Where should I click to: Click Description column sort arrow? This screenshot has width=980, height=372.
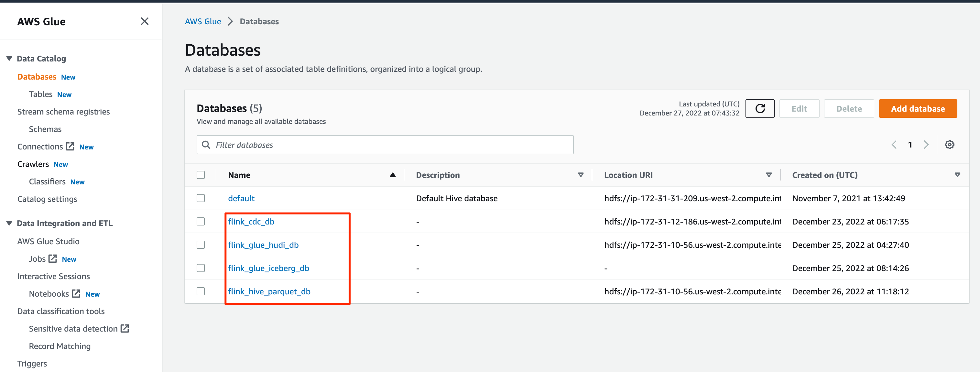[x=581, y=175]
